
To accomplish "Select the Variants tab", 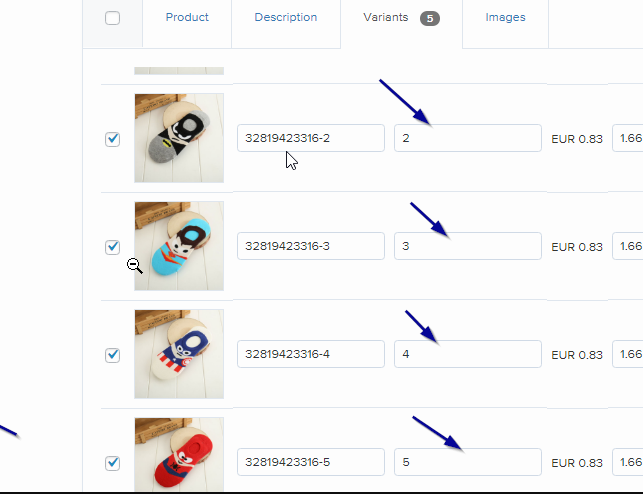I will 385,18.
